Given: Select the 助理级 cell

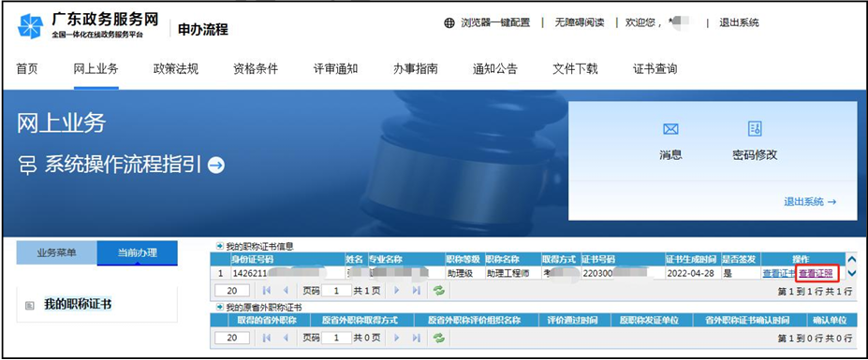Looking at the screenshot, I should [x=464, y=273].
